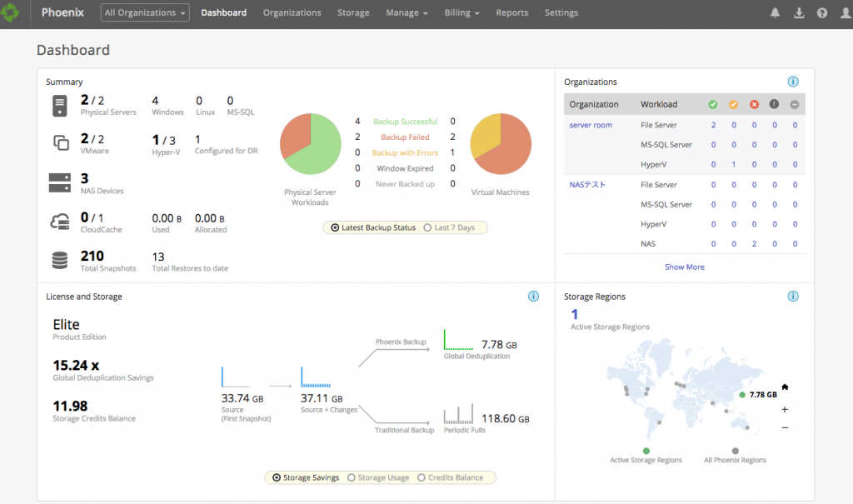The image size is (853, 504).
Task: Click the Virtual Machines pie chart
Action: (501, 143)
